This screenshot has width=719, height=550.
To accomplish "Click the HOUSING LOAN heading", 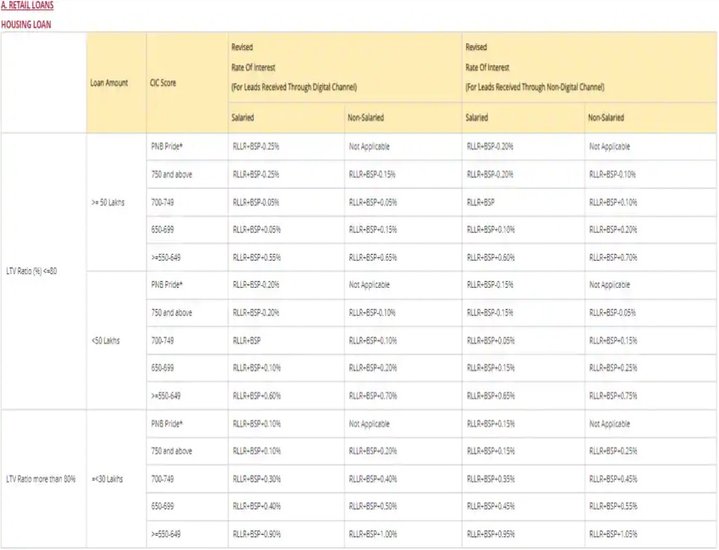I will pos(26,23).
